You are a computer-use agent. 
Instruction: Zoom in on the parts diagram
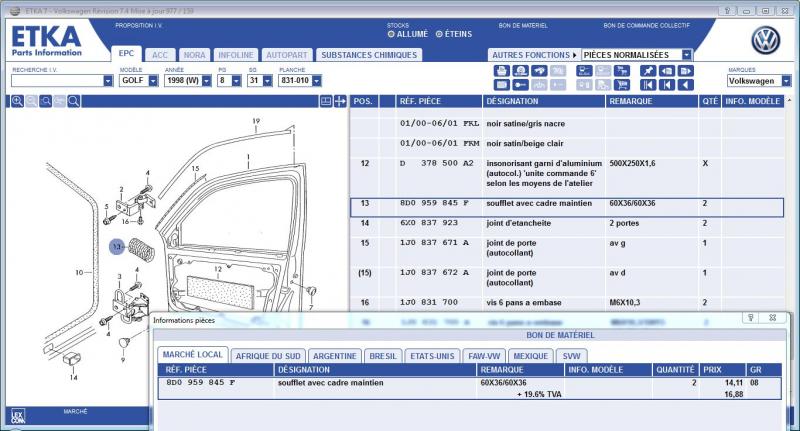(x=17, y=101)
